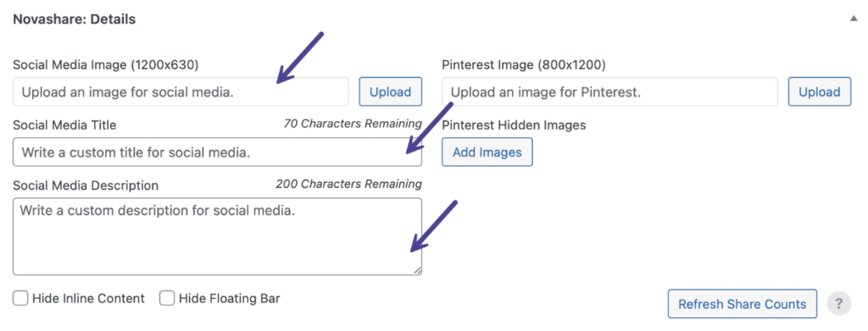Image resolution: width=868 pixels, height=331 pixels.
Task: Click the Pinterest Image (800x1200) label
Action: tap(524, 64)
